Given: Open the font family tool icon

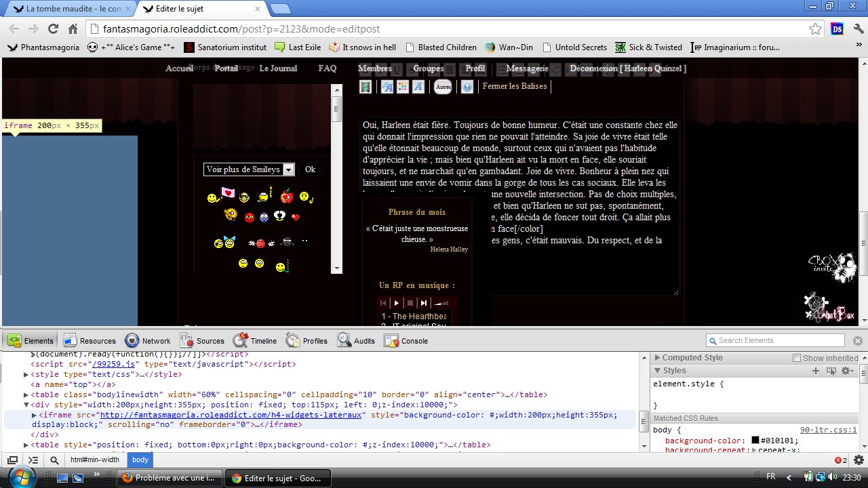Looking at the screenshot, I should tap(418, 87).
